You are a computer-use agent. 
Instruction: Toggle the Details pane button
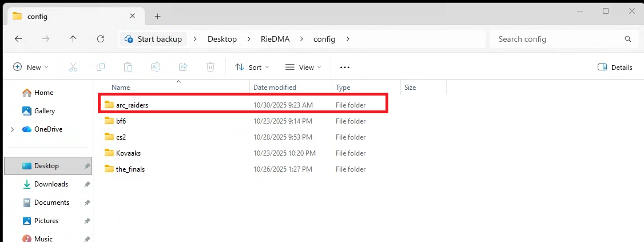[x=615, y=67]
